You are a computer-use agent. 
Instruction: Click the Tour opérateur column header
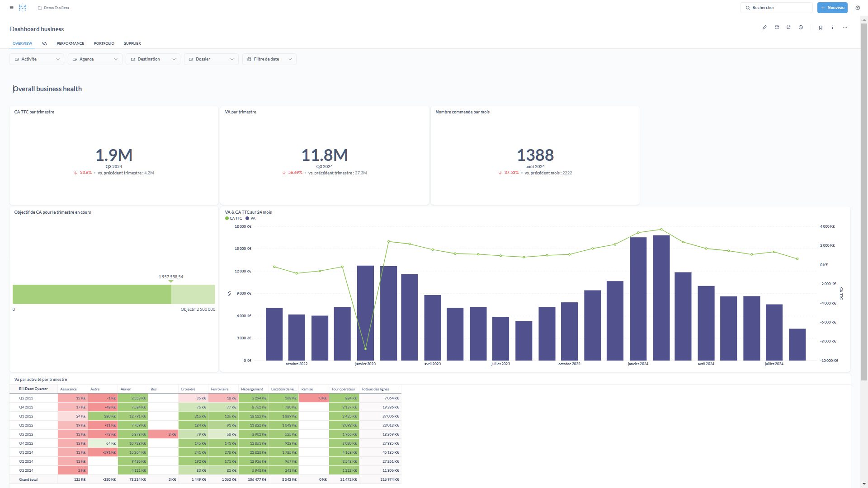(344, 389)
